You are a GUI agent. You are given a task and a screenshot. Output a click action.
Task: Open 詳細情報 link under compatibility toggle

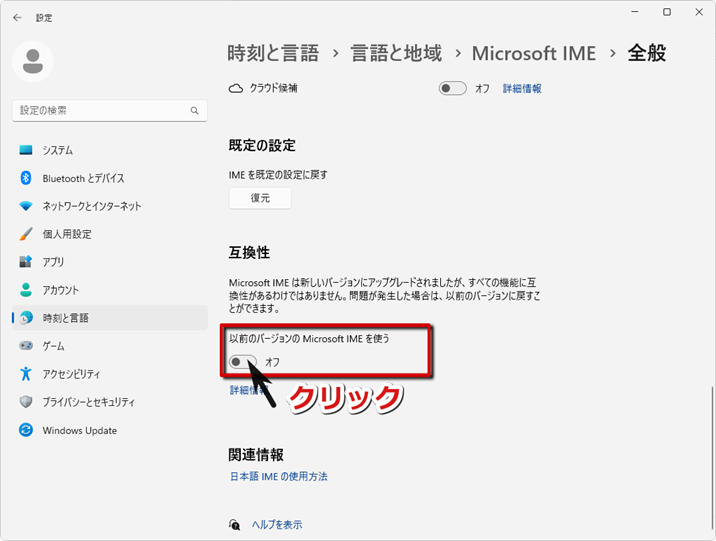248,390
